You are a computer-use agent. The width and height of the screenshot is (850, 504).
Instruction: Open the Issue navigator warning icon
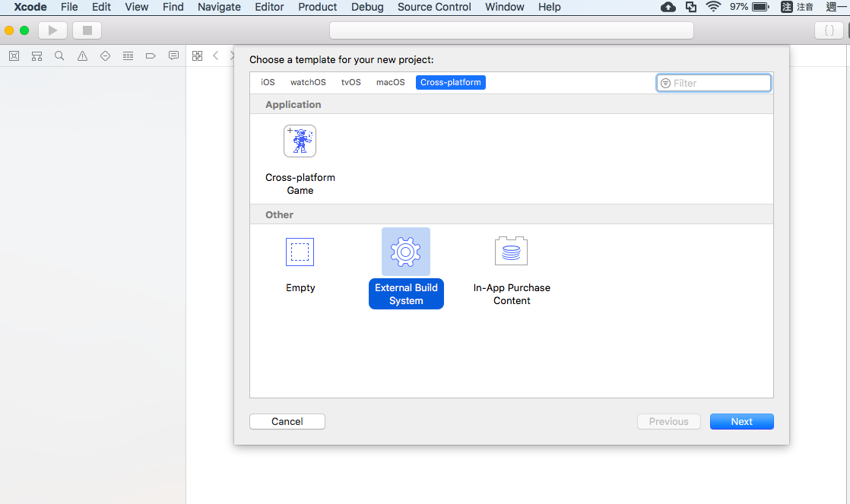[x=82, y=55]
